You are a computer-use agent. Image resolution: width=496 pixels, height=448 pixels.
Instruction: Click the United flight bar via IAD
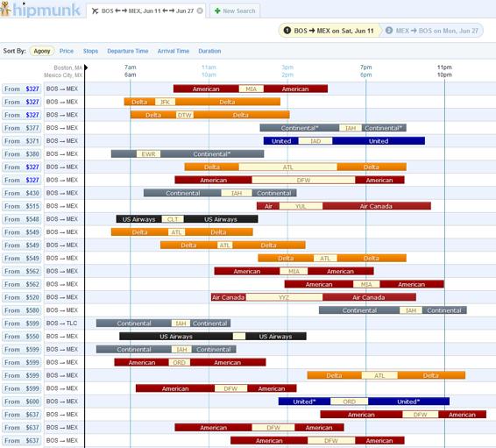(x=344, y=141)
